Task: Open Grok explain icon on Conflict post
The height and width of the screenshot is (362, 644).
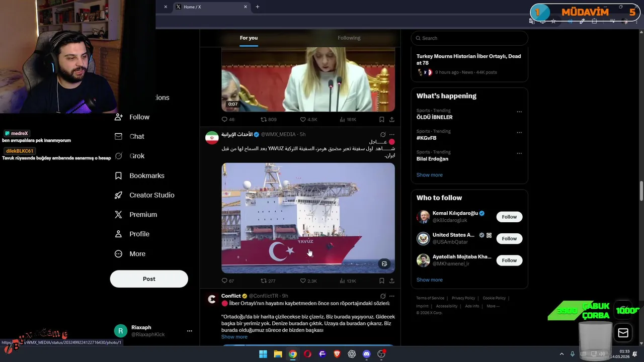Action: (x=383, y=296)
